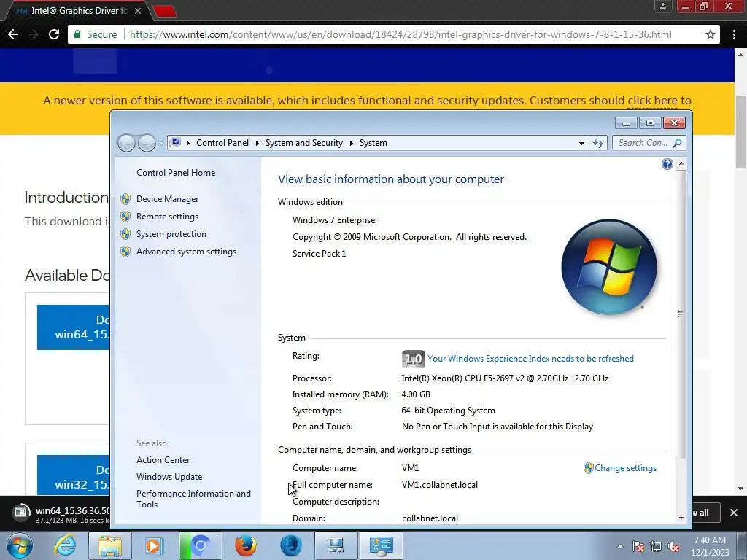The image size is (747, 560).
Task: Click the muted volume tray icon
Action: [x=673, y=546]
